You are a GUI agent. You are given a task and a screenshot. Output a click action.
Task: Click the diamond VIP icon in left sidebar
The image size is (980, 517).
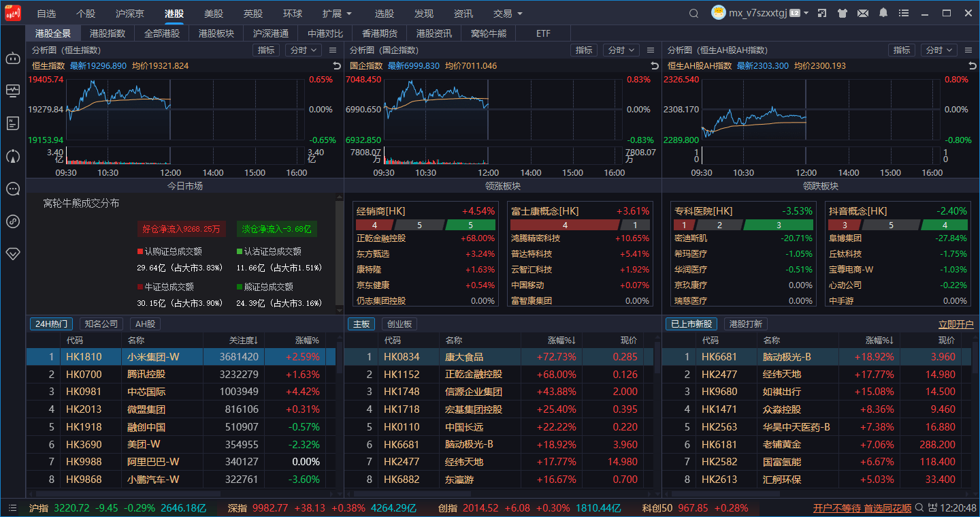coord(12,253)
